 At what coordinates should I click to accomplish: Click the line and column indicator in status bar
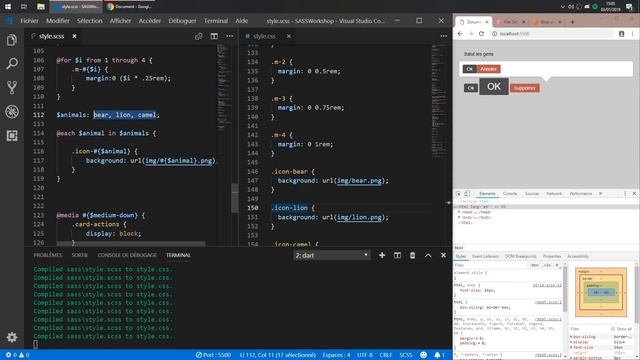(278, 355)
